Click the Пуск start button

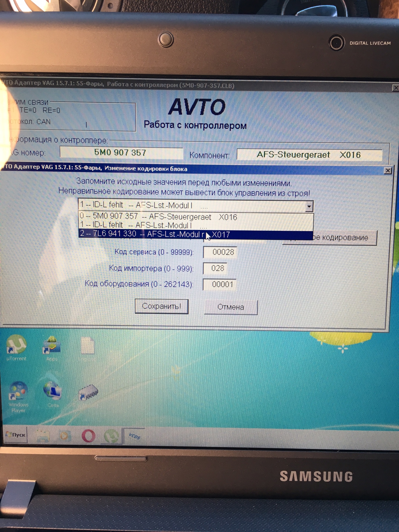pos(16,435)
